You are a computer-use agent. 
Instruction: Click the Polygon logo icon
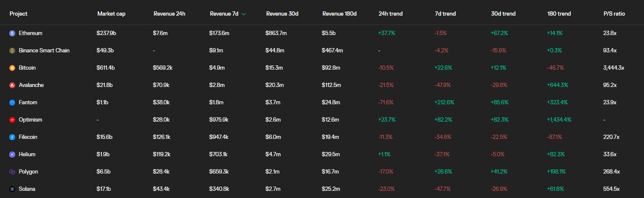coord(12,172)
